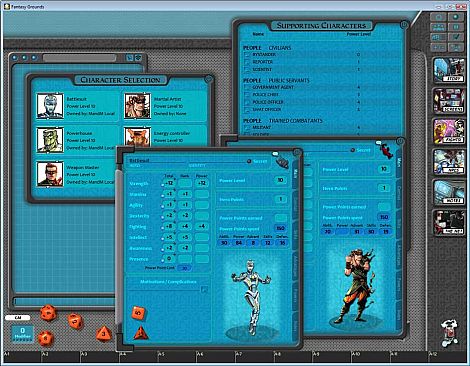Pick the orange die beside the Modifier box
This screenshot has width=470, height=366.
point(46,338)
